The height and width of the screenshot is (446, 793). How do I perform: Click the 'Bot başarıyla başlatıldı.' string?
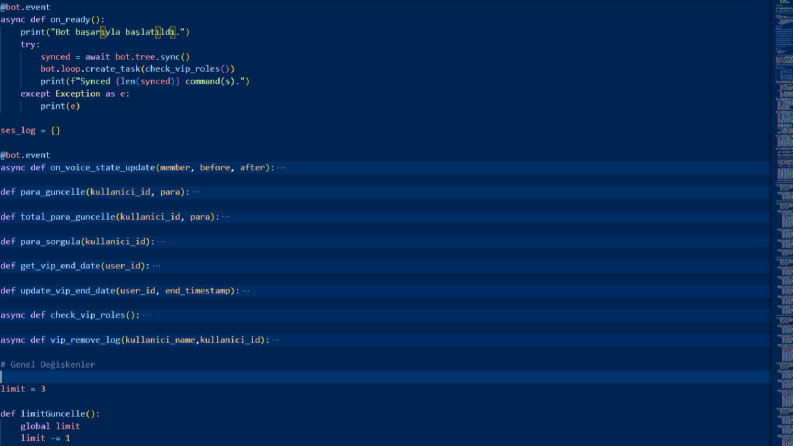click(x=119, y=32)
